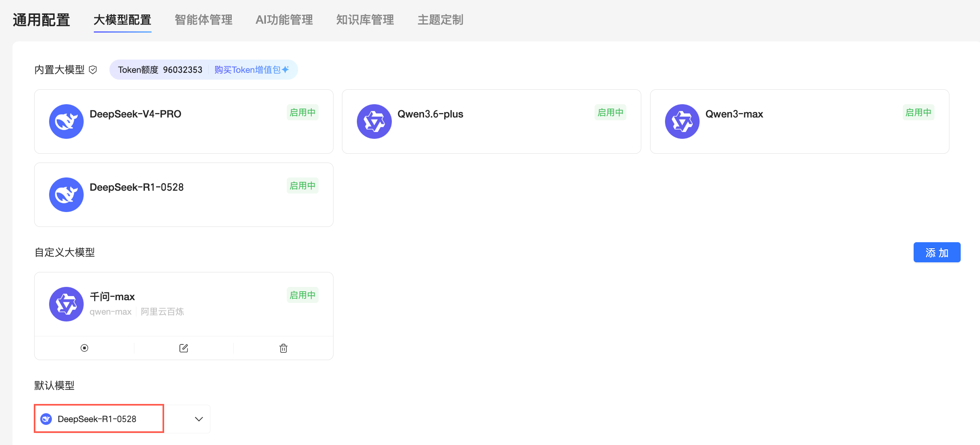Click 启用中 status on Qwen3-max card
This screenshot has height=445, width=980.
pyautogui.click(x=918, y=113)
